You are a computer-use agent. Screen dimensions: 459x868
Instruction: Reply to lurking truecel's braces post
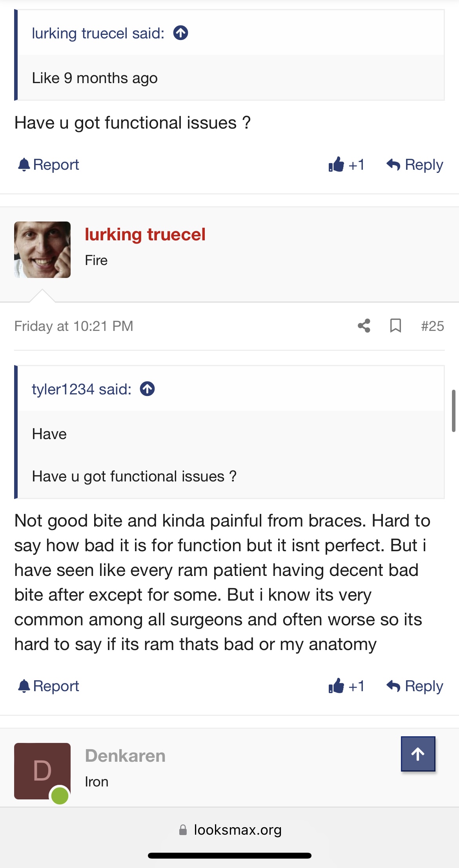coord(415,686)
